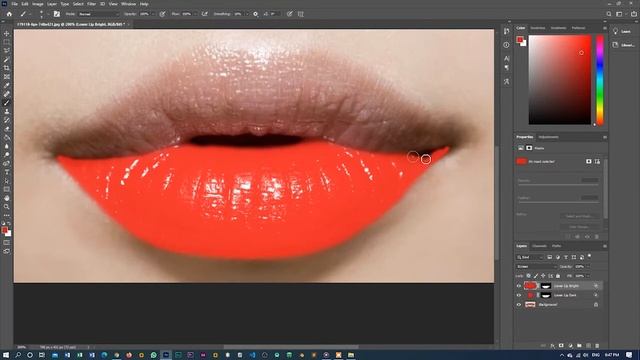Toggle lock all padlock icon
This screenshot has width=640, height=360.
pyautogui.click(x=558, y=276)
